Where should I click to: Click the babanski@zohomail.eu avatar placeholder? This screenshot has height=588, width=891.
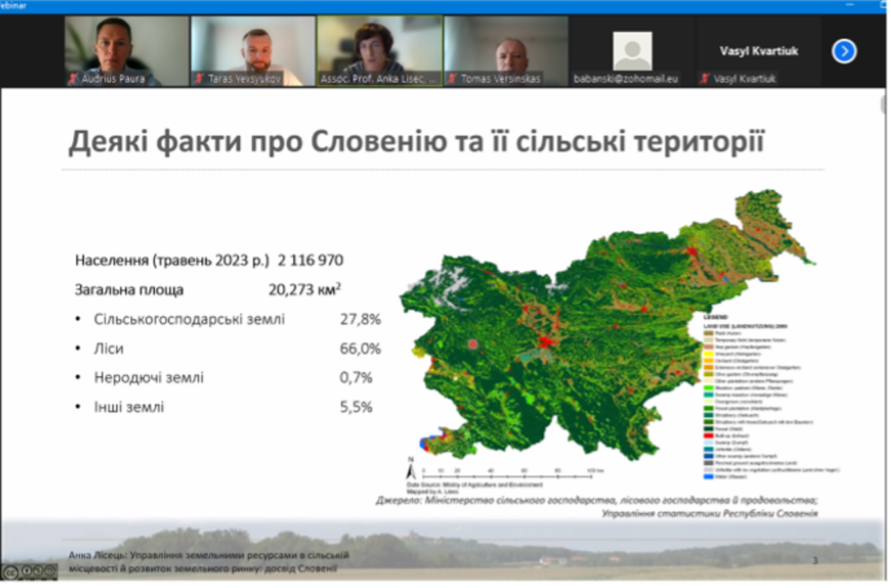tap(632, 51)
